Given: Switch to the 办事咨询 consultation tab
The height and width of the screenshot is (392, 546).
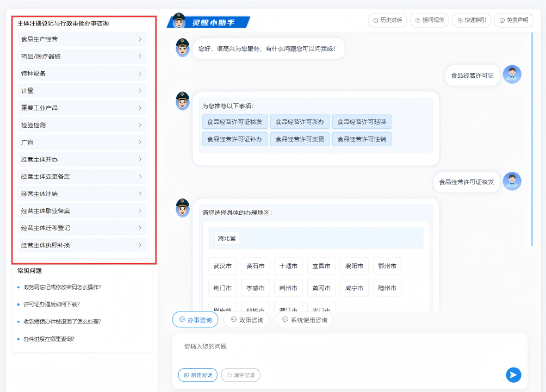Looking at the screenshot, I should pyautogui.click(x=195, y=320).
